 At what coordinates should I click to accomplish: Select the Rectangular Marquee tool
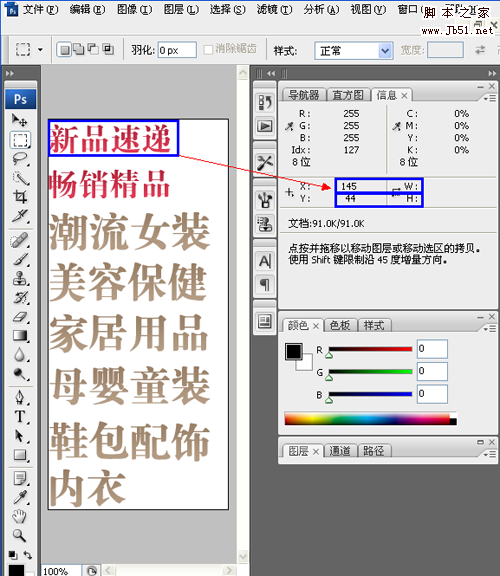click(20, 140)
